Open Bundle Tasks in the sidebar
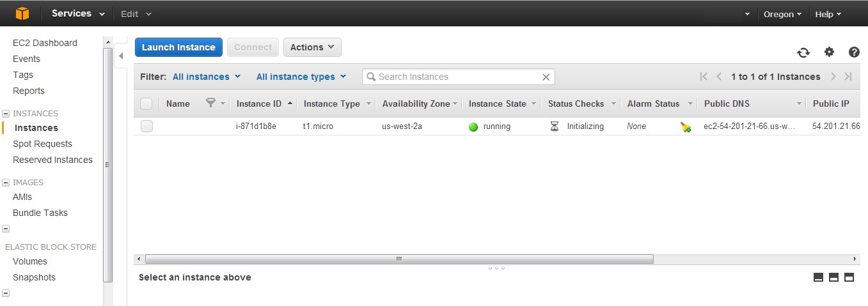Screen dimensions: 868x306 [40, 213]
